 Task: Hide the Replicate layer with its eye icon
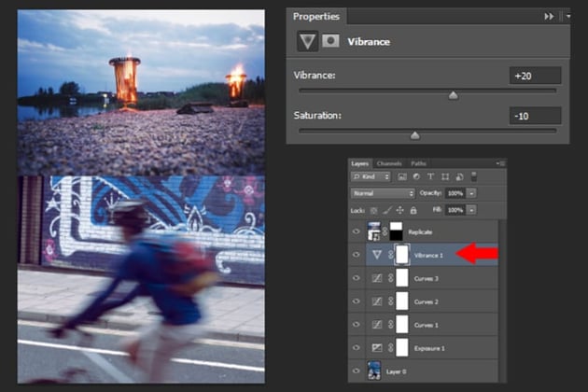(x=357, y=231)
